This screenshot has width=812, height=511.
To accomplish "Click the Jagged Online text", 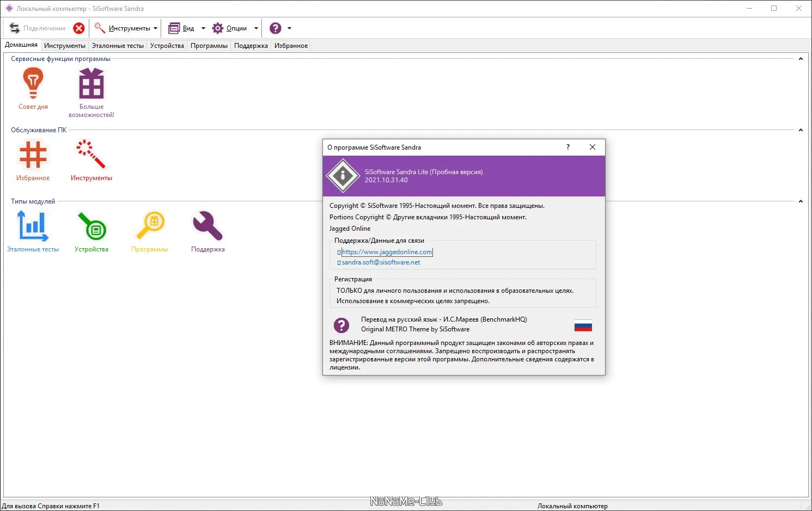I will click(350, 229).
